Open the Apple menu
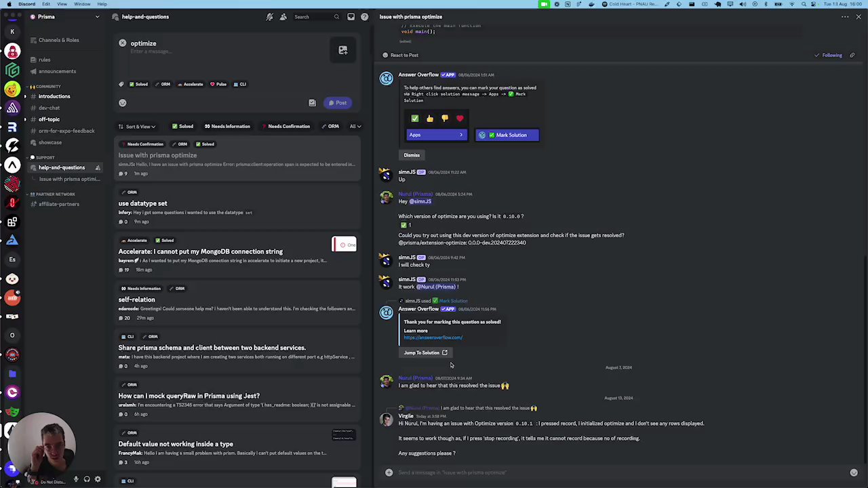This screenshot has height=488, width=868. point(9,4)
